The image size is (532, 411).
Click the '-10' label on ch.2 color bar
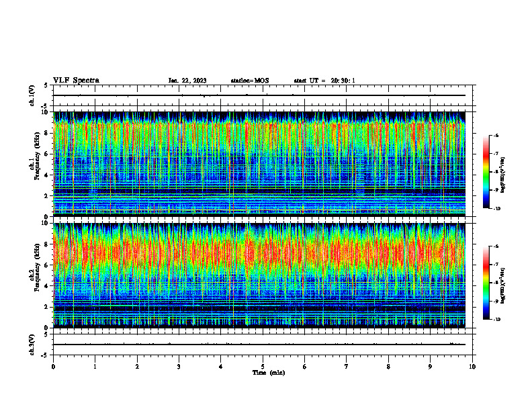[x=497, y=320]
